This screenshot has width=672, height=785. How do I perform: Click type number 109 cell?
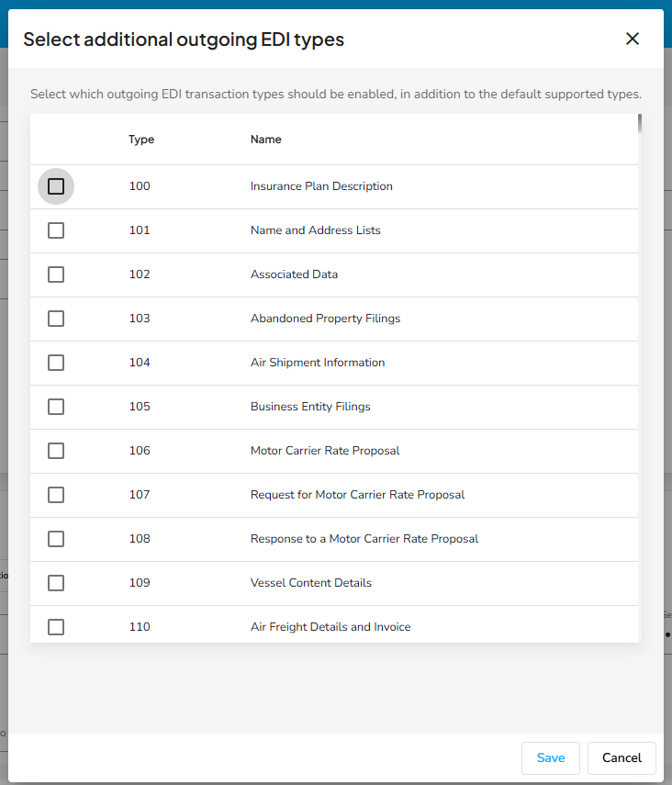click(x=140, y=583)
